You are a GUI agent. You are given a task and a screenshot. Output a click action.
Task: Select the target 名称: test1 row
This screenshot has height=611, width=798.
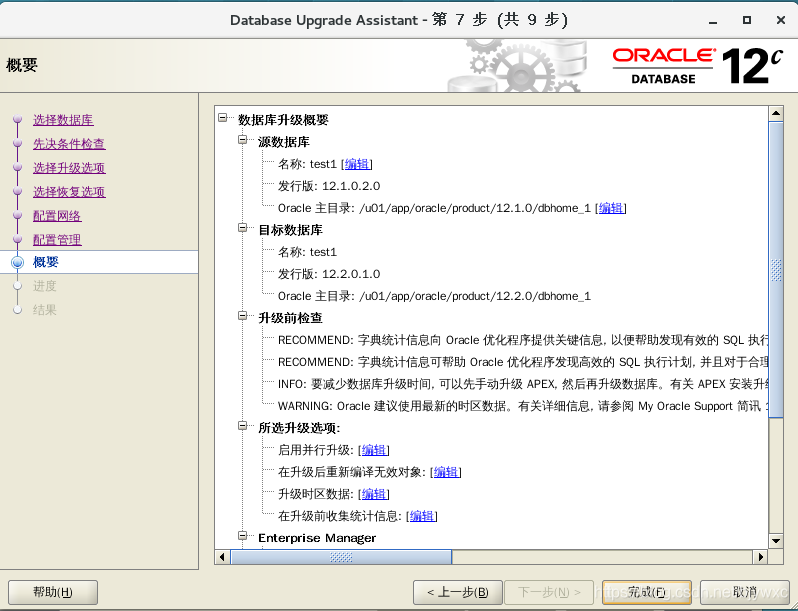[x=307, y=252]
